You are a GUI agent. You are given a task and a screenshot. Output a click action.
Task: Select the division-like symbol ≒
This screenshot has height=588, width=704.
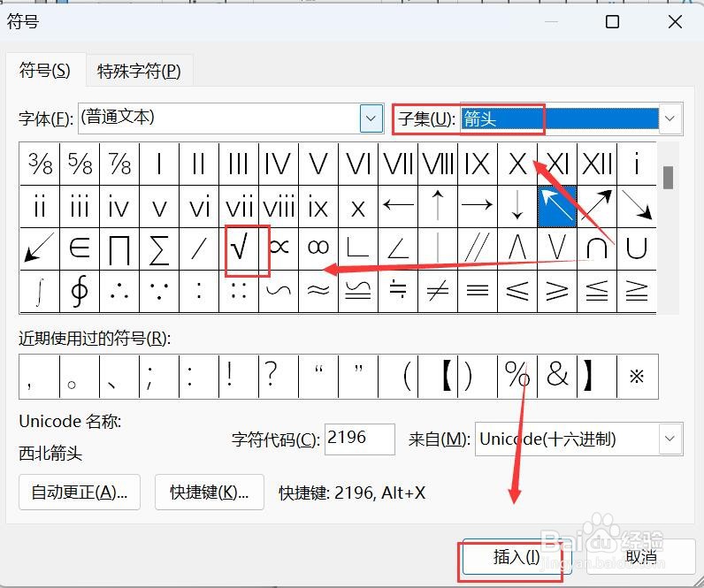coord(398,291)
